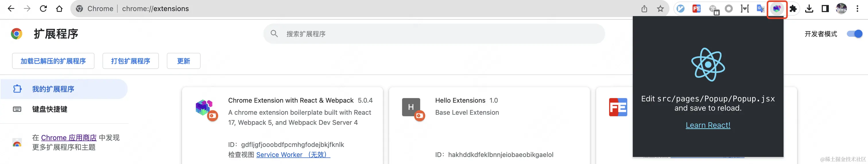Click the Google Translate extension icon

coord(760,8)
